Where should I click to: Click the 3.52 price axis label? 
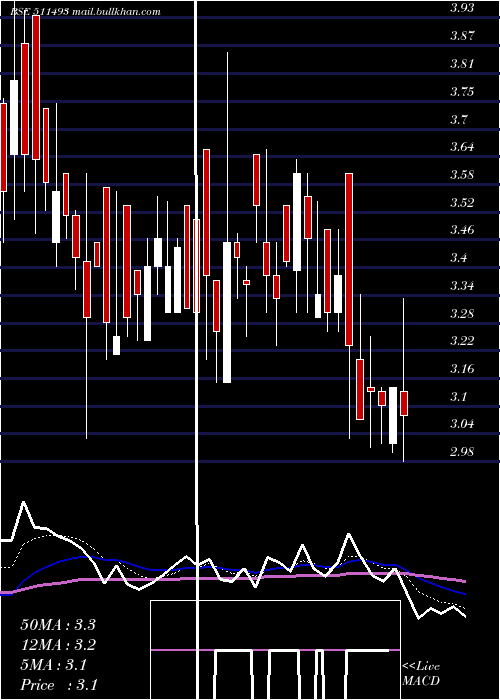tap(462, 202)
